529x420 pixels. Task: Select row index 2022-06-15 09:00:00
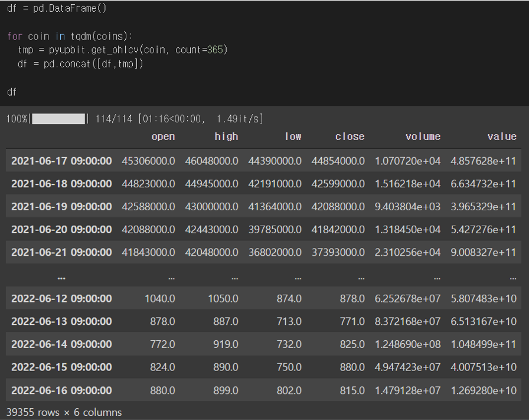(61, 367)
